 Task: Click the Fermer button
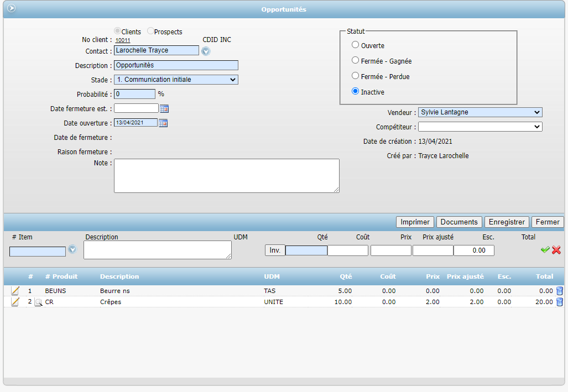548,222
